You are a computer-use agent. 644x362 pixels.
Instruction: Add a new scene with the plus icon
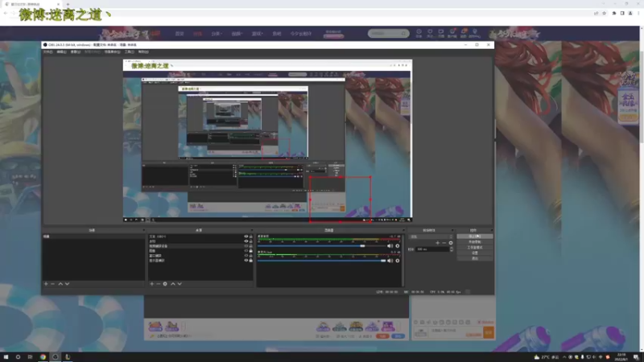point(46,284)
